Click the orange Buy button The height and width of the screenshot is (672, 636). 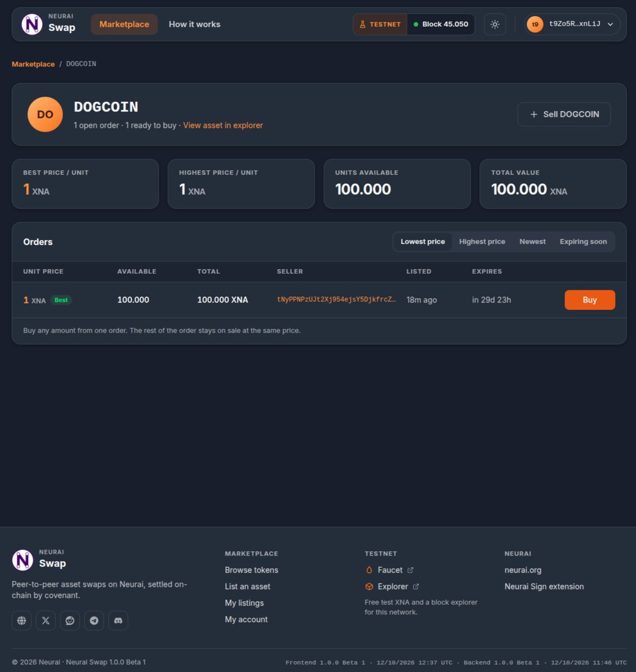click(x=590, y=300)
